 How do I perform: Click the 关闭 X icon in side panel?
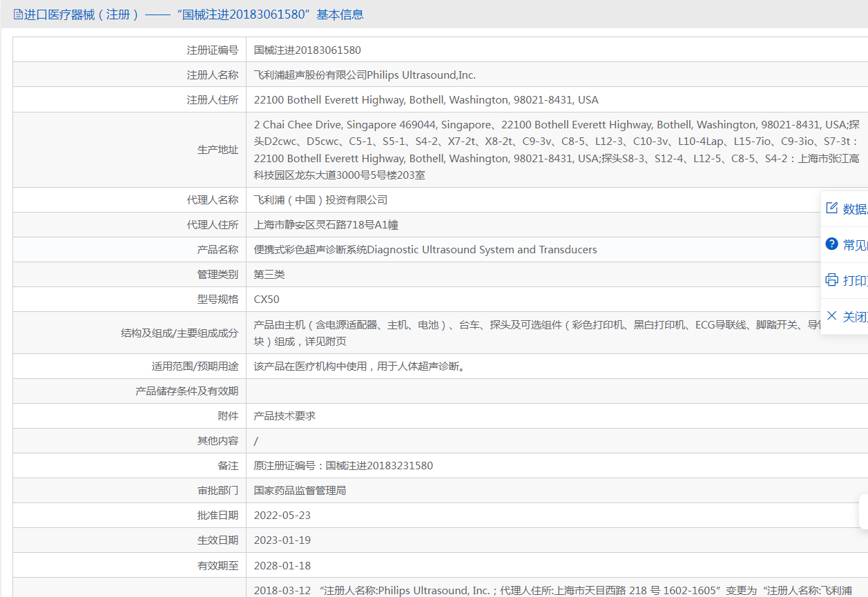[x=831, y=316]
